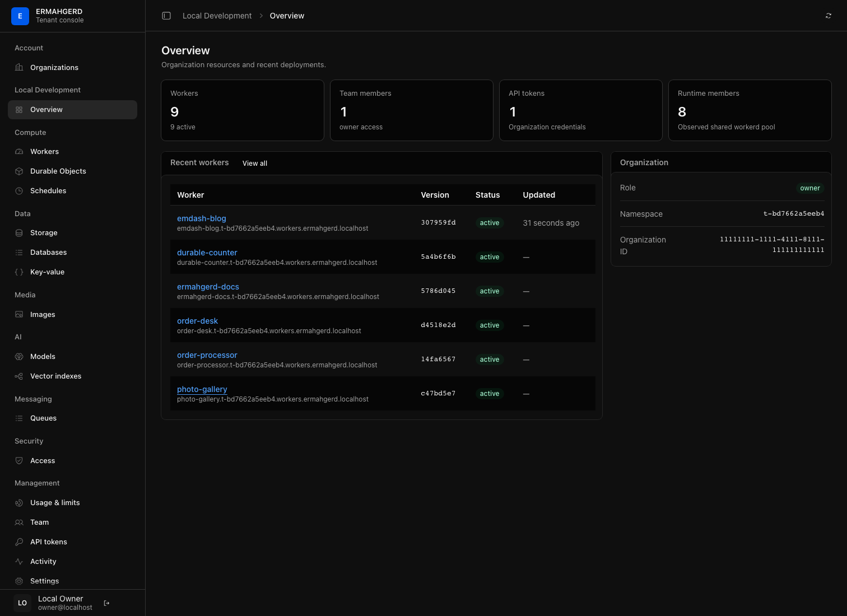Click the Local Owner account profile

[54, 603]
